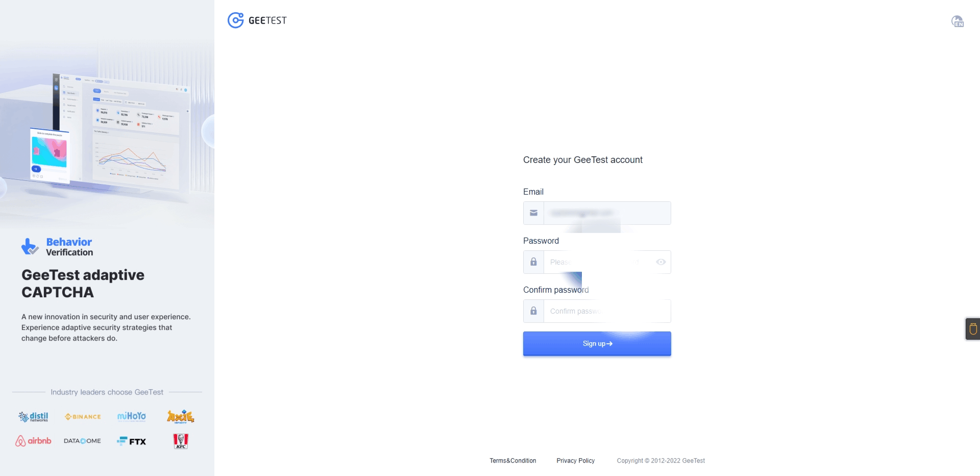Click the Binance logo
This screenshot has width=980, height=476.
(x=83, y=417)
